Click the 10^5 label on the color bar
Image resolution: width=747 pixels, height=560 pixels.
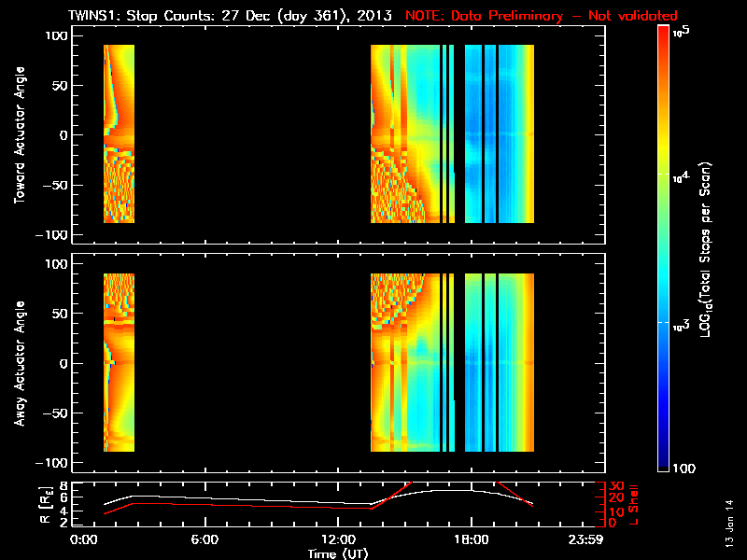click(x=682, y=32)
